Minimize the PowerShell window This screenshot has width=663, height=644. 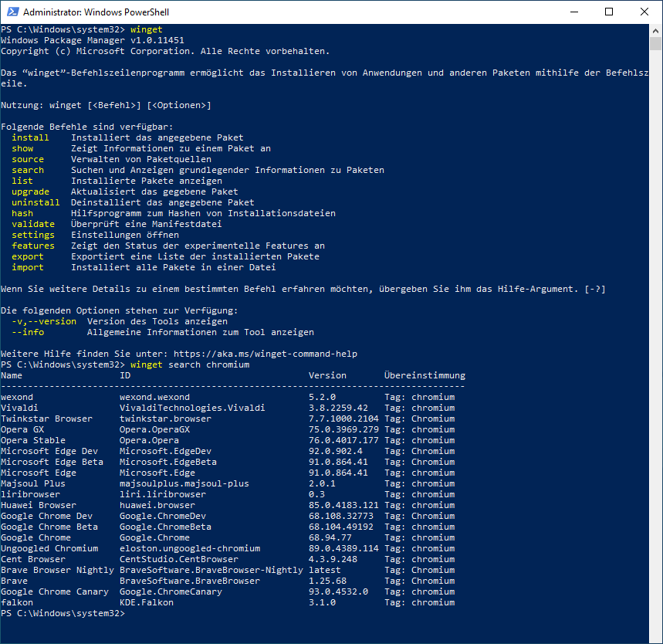574,12
